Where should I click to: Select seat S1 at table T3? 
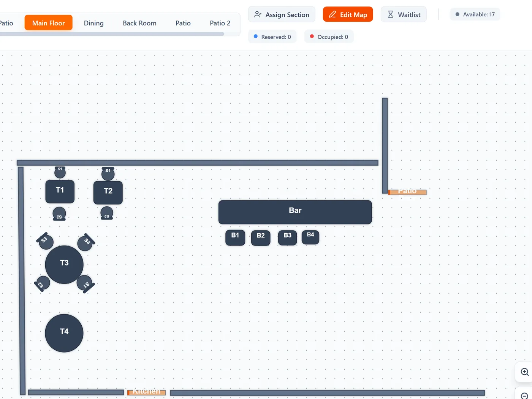85,283
